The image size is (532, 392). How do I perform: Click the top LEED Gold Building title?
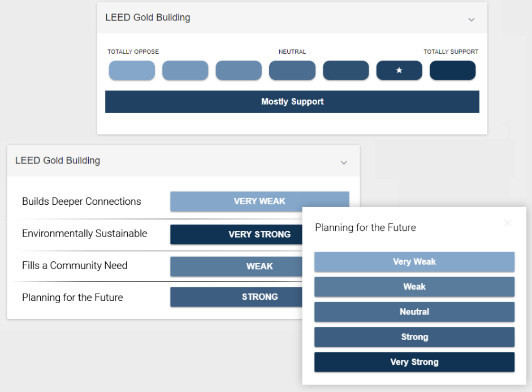[148, 18]
